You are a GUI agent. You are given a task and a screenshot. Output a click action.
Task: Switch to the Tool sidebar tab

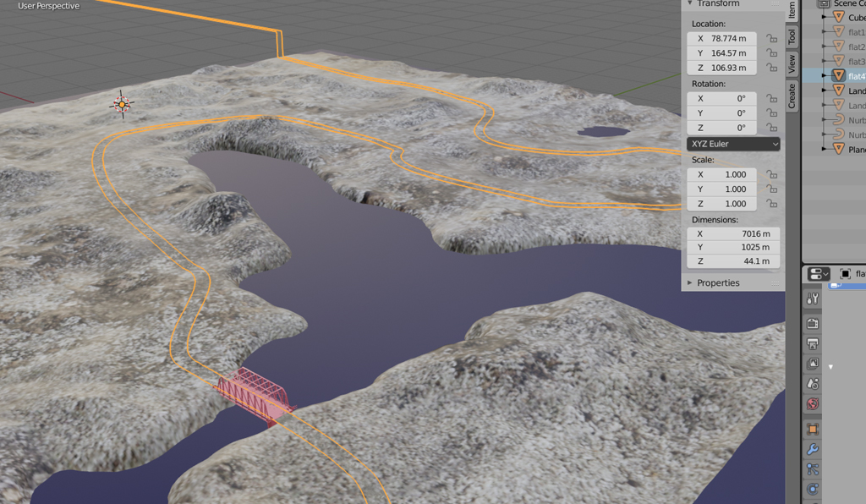point(792,36)
